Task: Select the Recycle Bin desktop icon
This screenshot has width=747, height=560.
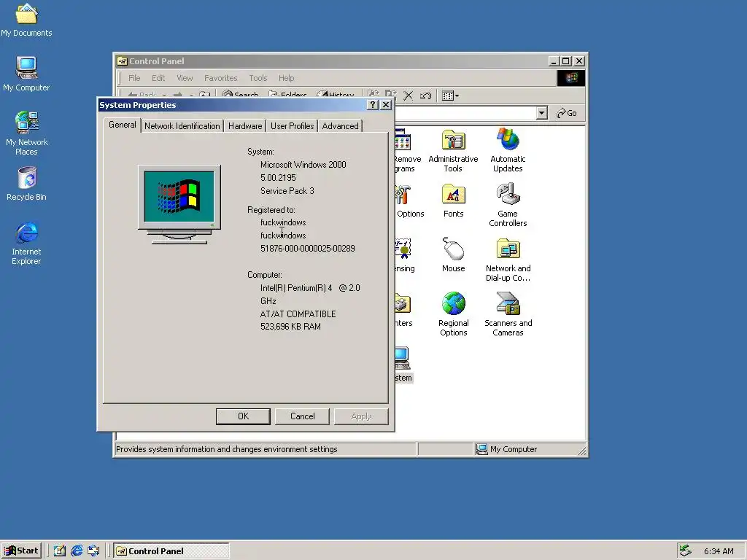Action: tap(26, 184)
